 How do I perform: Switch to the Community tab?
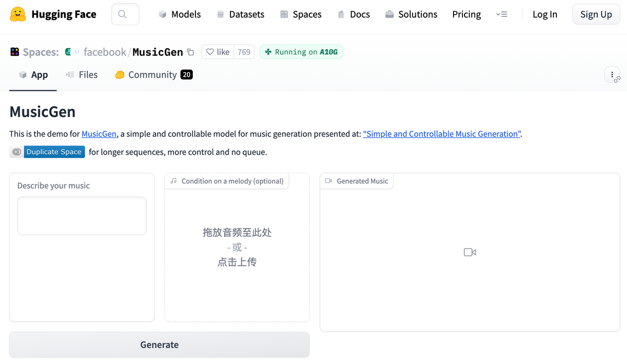(x=154, y=75)
